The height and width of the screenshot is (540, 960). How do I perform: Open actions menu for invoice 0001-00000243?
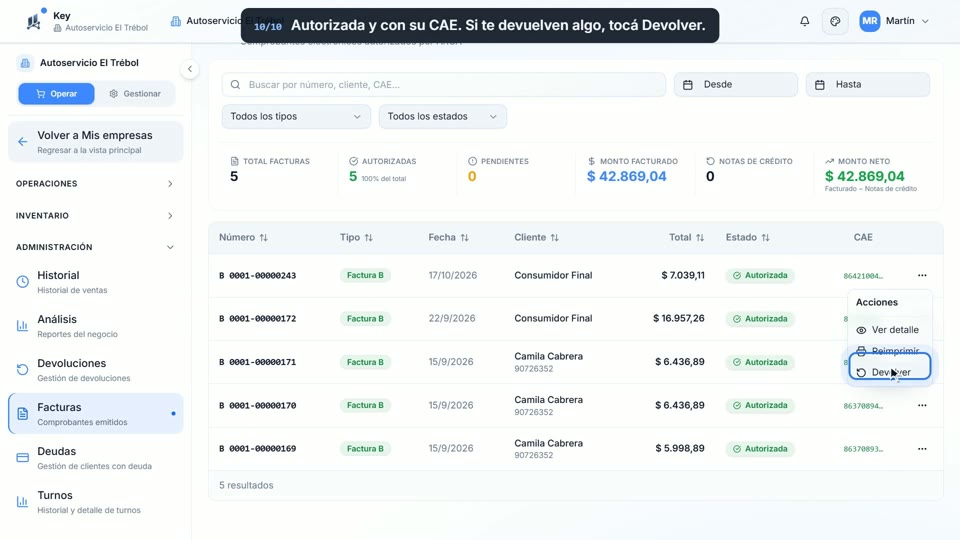[922, 276]
